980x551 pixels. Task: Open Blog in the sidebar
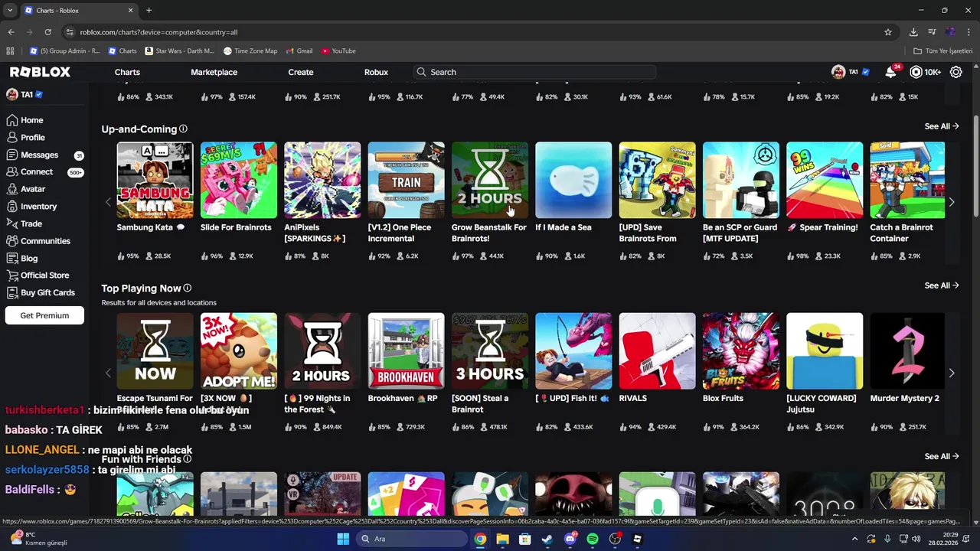coord(29,258)
